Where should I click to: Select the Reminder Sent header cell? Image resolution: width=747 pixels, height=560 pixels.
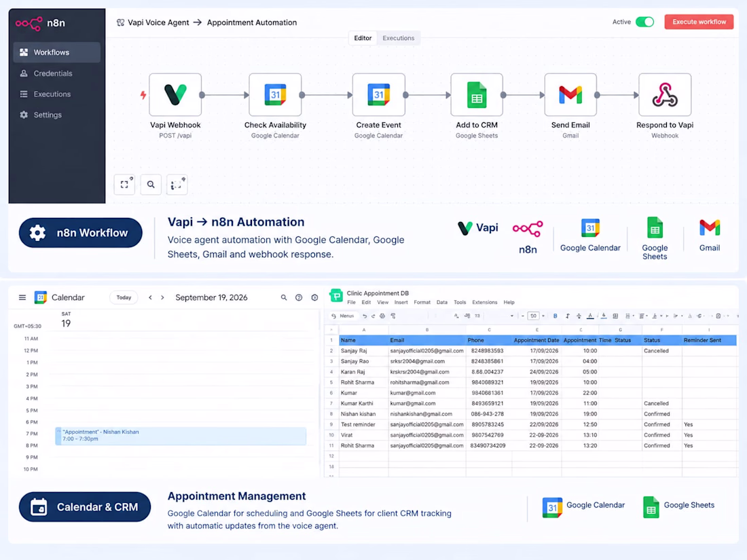[710, 341]
